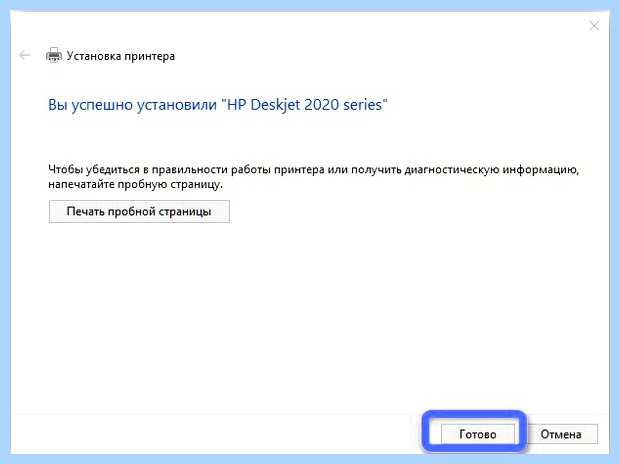Viewport: 620px width, 464px height.
Task: Click Готово to finish installation
Action: (478, 434)
